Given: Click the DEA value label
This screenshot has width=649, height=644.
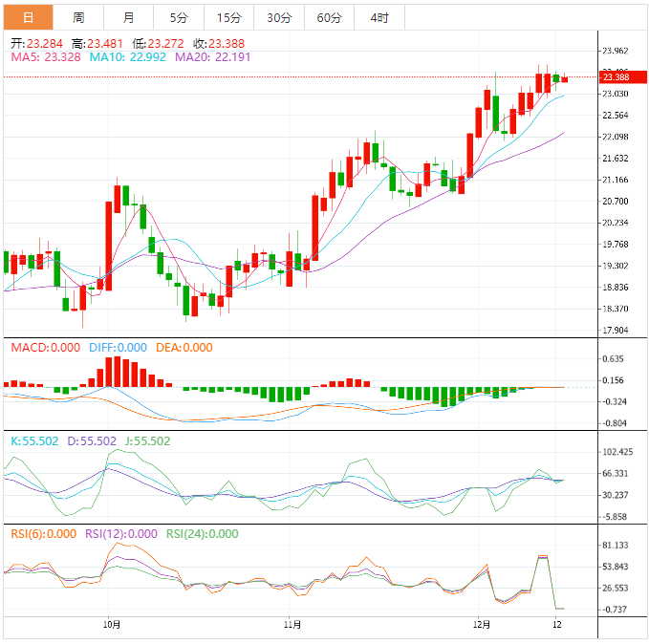Looking at the screenshot, I should [184, 348].
